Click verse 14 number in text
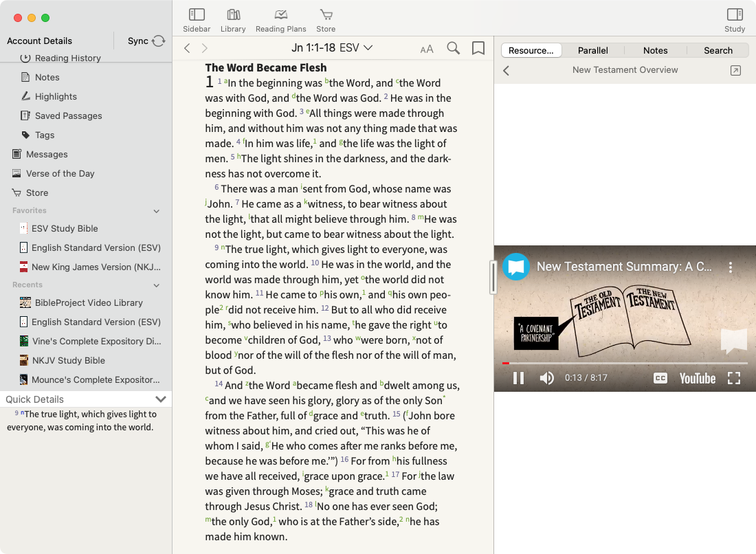The width and height of the screenshot is (756, 554). (219, 384)
